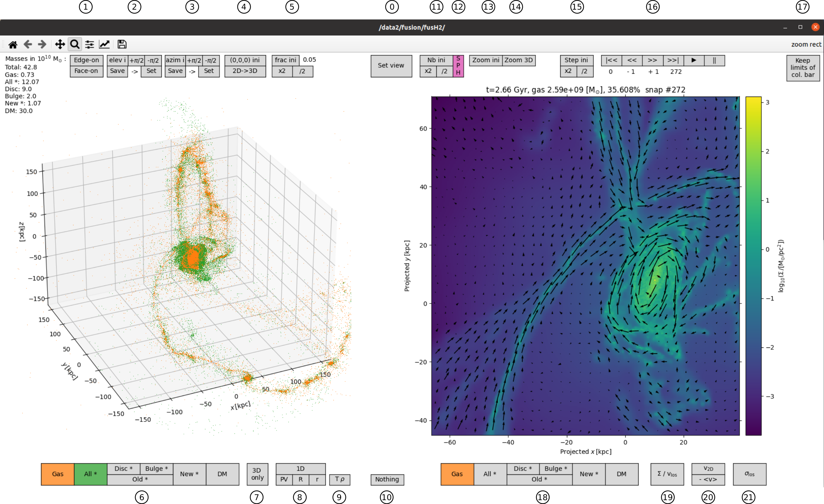Select the small r profile mode
Viewport: 824px width, 504px height.
click(317, 480)
